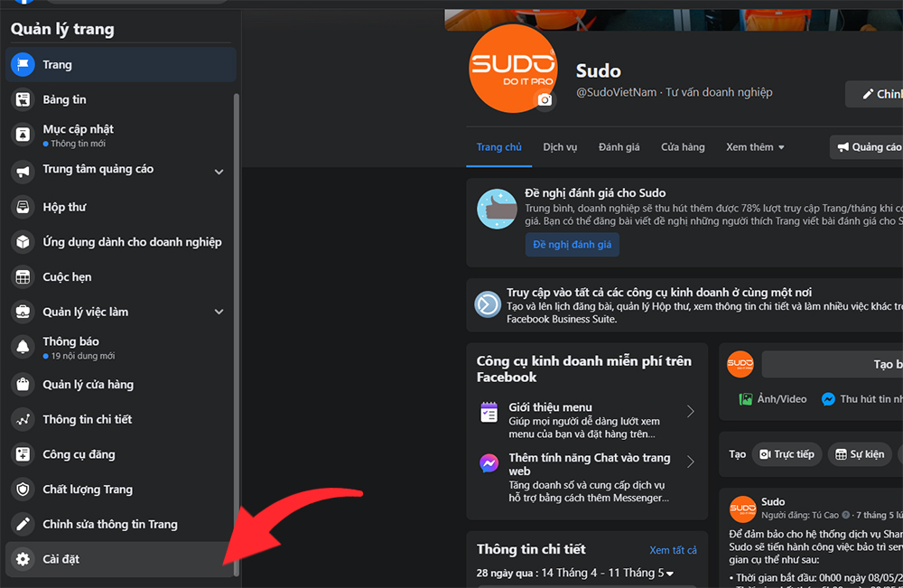Click Công cụ đăng icon in sidebar
This screenshot has width=903, height=588.
(x=23, y=454)
